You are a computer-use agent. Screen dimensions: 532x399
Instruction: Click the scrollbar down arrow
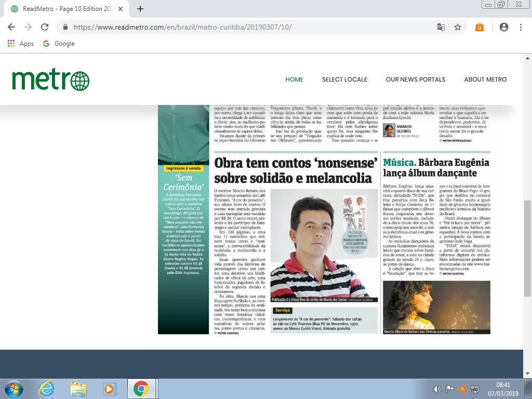pos(528,374)
